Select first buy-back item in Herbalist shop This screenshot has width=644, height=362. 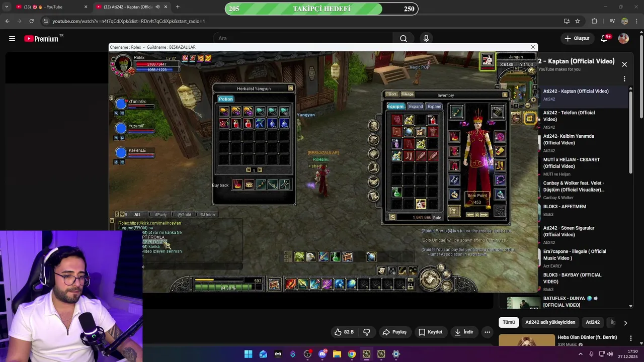237,185
